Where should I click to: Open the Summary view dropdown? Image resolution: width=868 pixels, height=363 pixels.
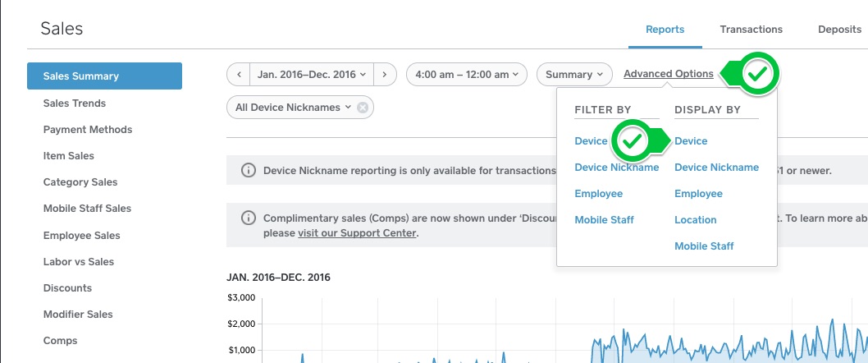574,75
